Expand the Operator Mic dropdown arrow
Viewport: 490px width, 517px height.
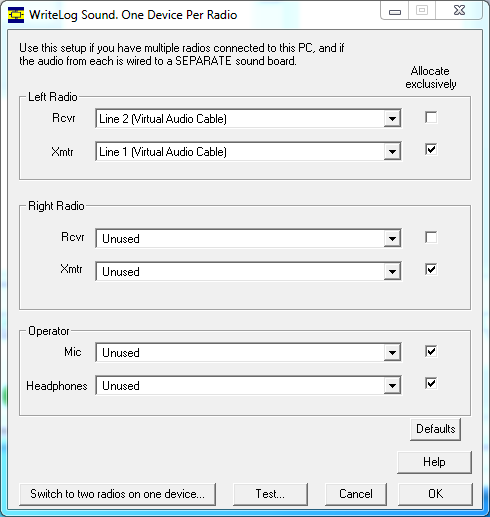tap(392, 353)
